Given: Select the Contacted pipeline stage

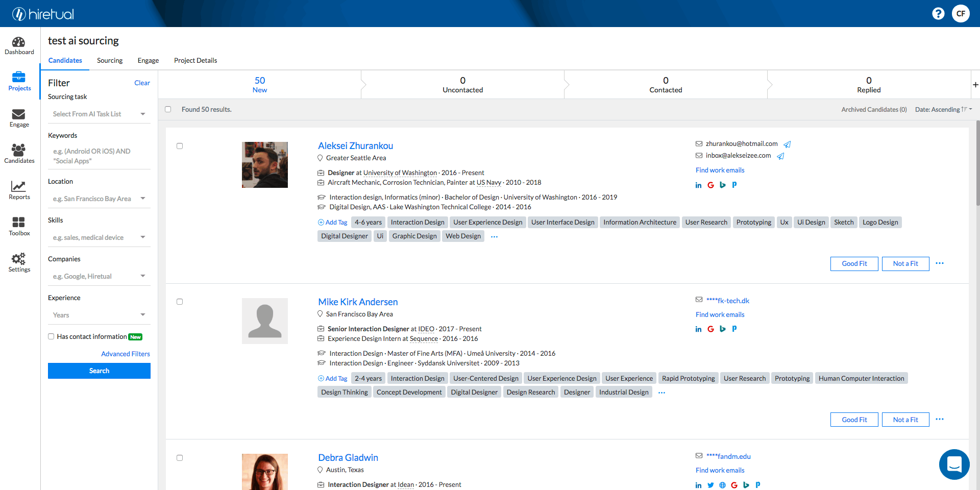Looking at the screenshot, I should pos(666,85).
